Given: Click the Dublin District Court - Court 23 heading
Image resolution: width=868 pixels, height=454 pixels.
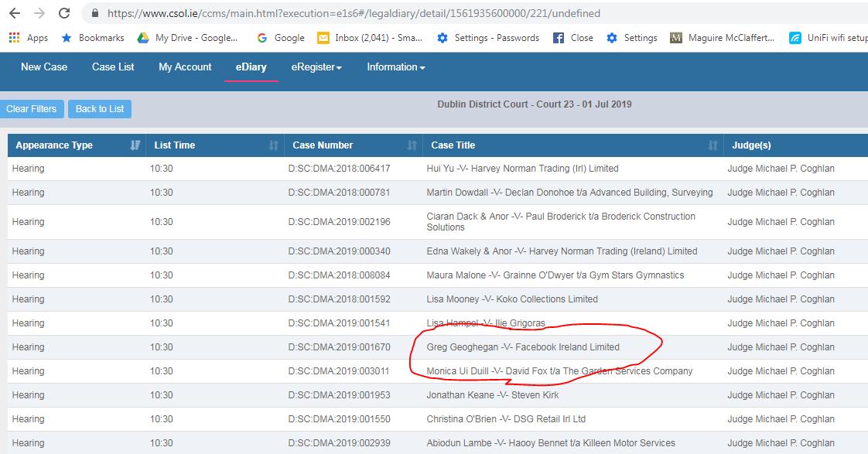Looking at the screenshot, I should pyautogui.click(x=535, y=104).
